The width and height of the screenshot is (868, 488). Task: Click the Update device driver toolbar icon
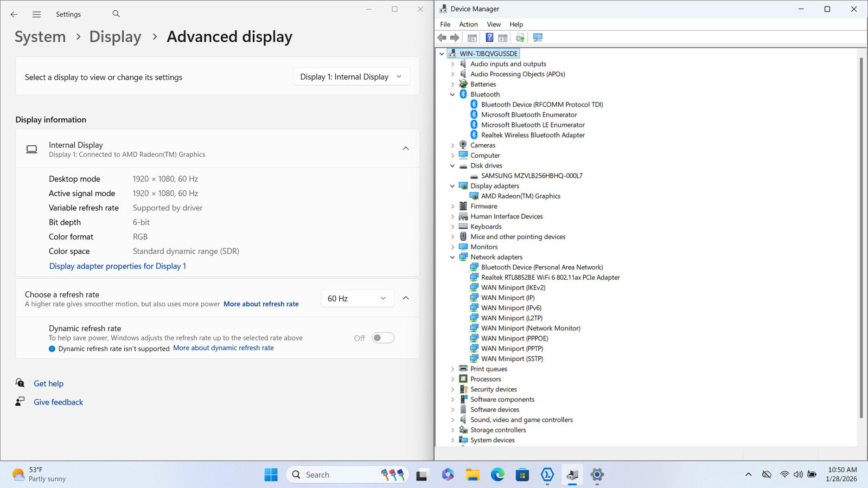520,37
